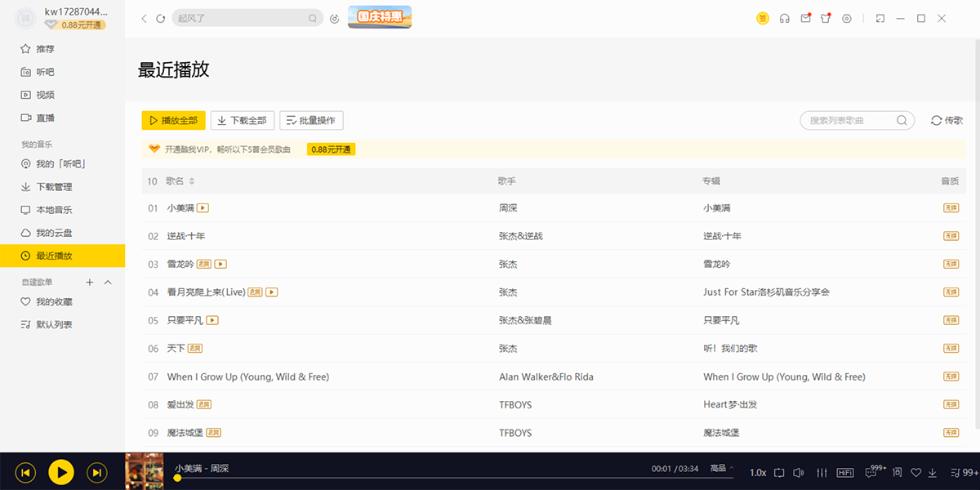The image size is (980, 490).
Task: Open 我的收藏 playlist in sidebar
Action: point(54,302)
